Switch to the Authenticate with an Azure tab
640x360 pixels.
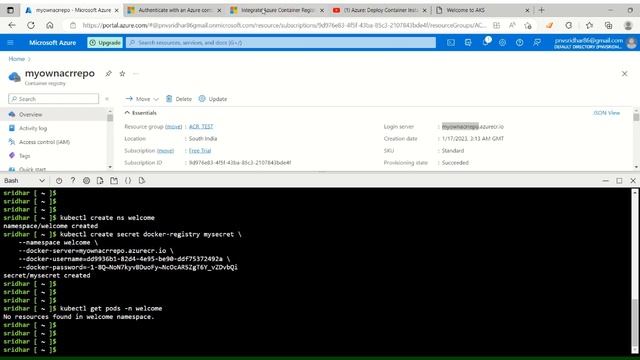pos(174,10)
